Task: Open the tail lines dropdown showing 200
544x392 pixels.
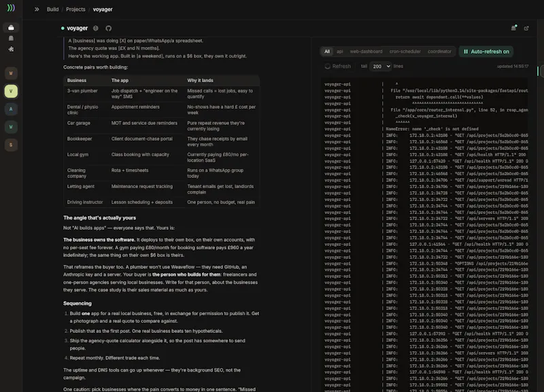Action: coord(381,66)
